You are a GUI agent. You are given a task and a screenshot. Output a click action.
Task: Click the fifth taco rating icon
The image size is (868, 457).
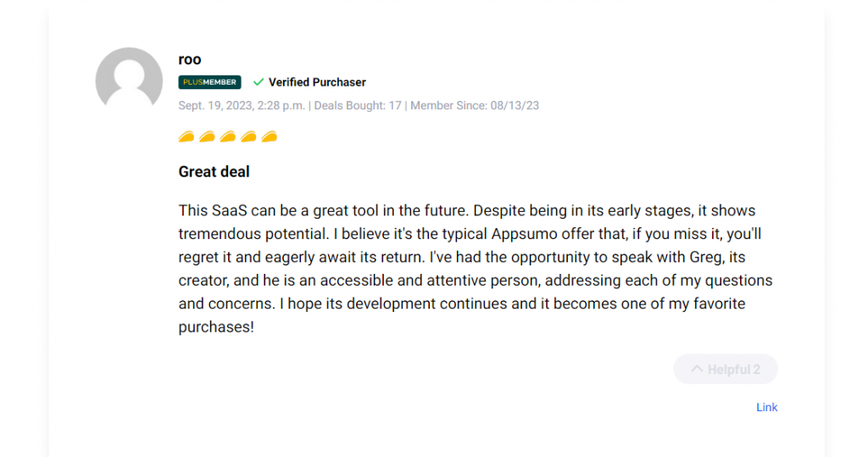pos(270,137)
